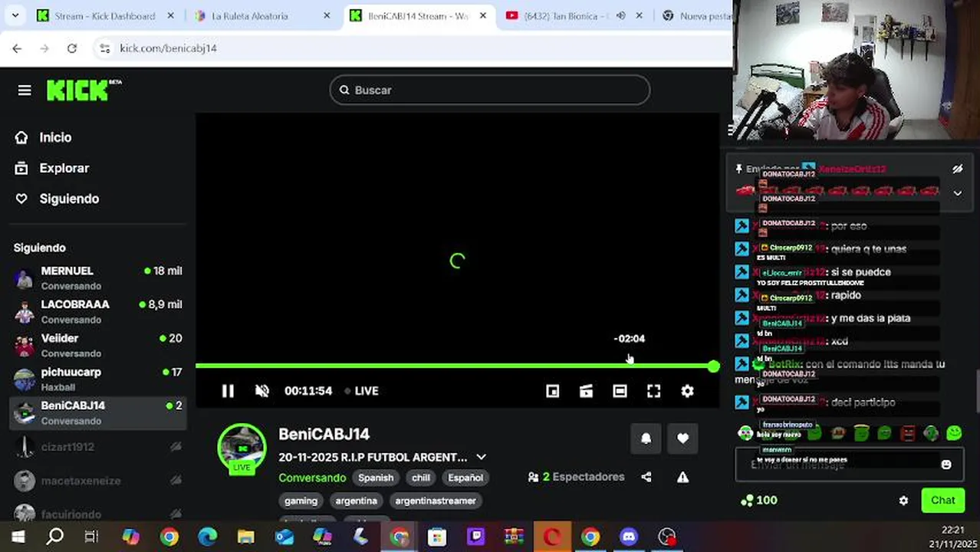Share the stream via share icon
The image size is (980, 552).
coord(646,477)
